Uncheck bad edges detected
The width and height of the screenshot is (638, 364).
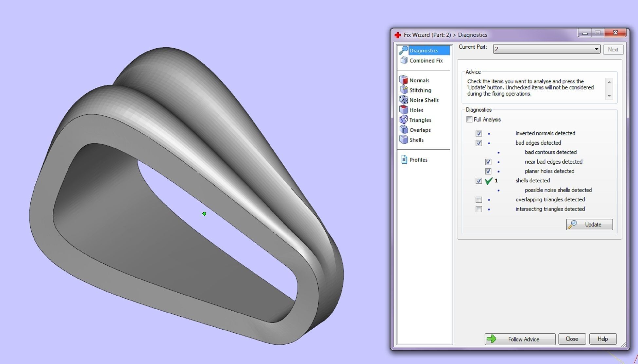coord(479,143)
